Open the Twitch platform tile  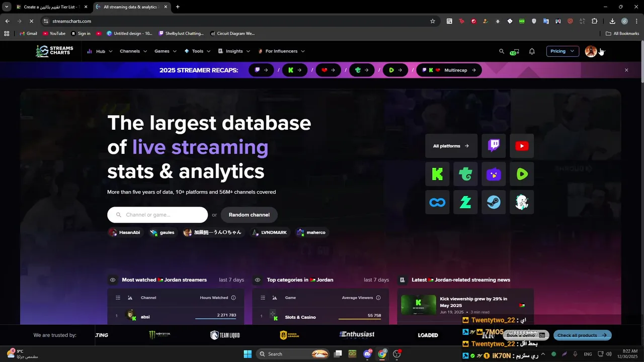[x=494, y=146]
